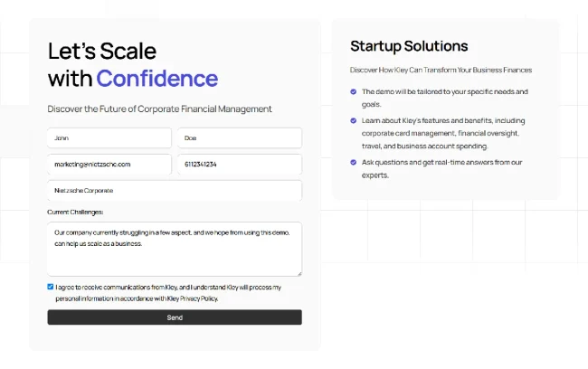Click the Discover the Future subtitle
Image resolution: width=588 pixels, height=369 pixels.
pyautogui.click(x=159, y=109)
